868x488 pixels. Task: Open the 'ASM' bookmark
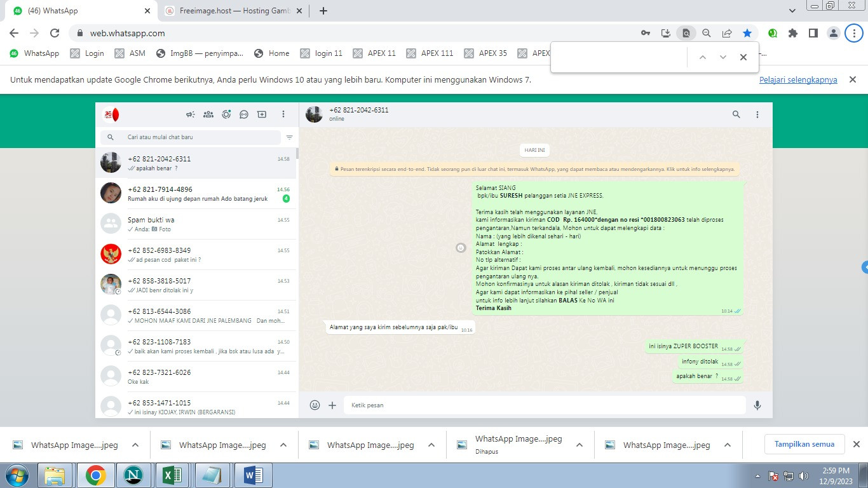[x=130, y=53]
